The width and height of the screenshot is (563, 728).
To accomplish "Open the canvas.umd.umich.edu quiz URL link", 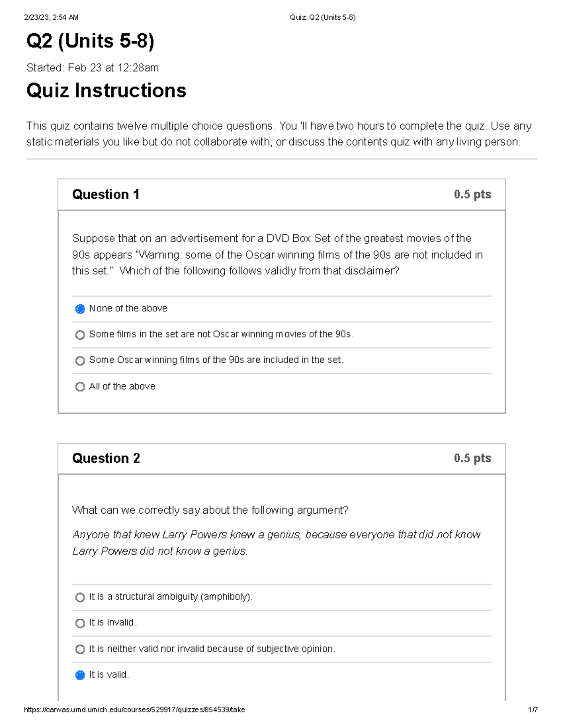I will click(x=135, y=709).
